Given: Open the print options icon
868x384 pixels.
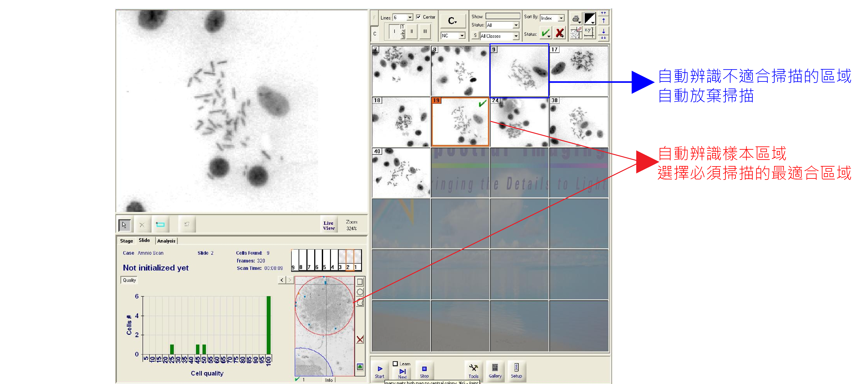Looking at the screenshot, I should coord(576,18).
